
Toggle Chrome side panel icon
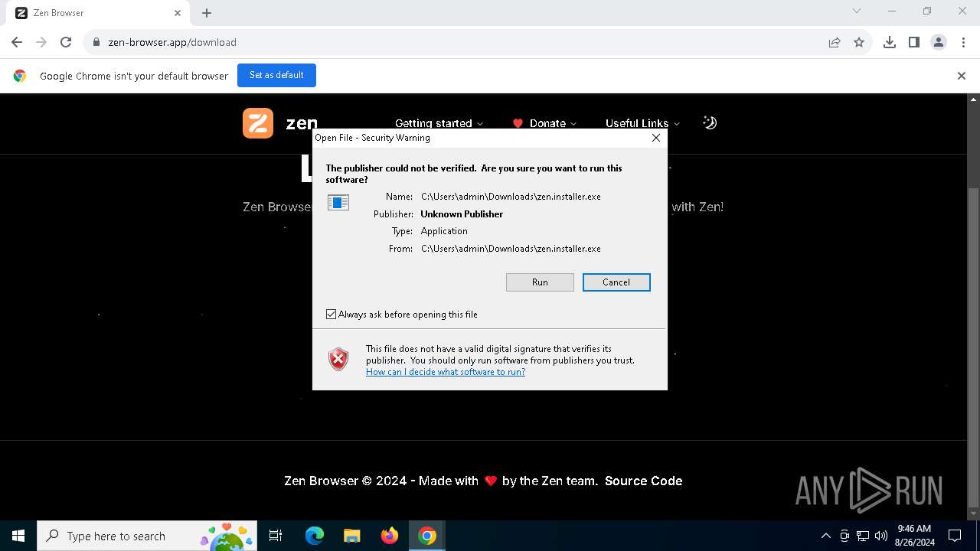[x=914, y=42]
